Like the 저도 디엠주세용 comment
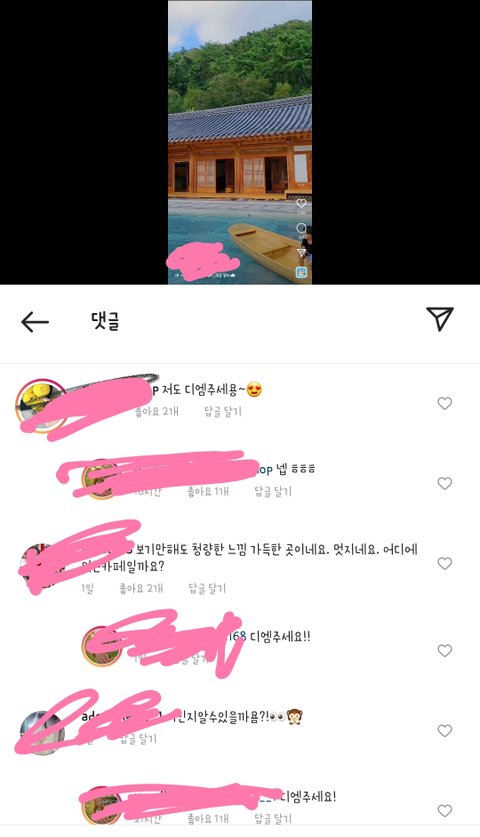This screenshot has width=480, height=837. (x=445, y=404)
